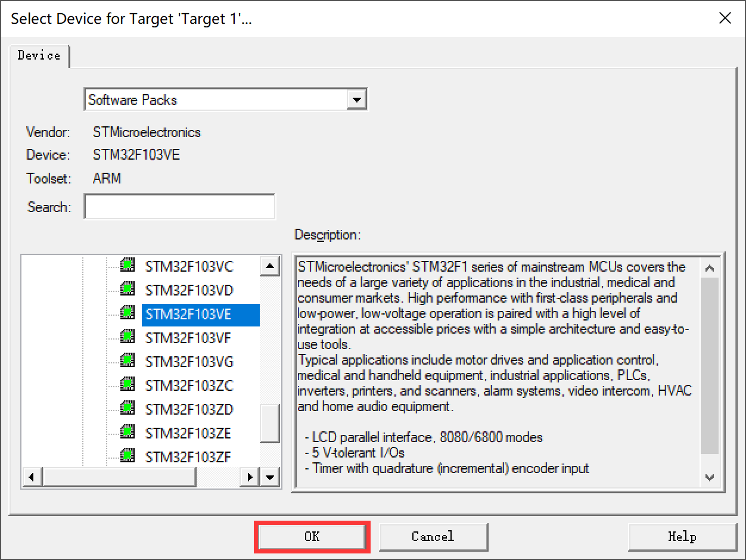Click Device value STM32F103VE label
The width and height of the screenshot is (746, 560).
point(136,155)
